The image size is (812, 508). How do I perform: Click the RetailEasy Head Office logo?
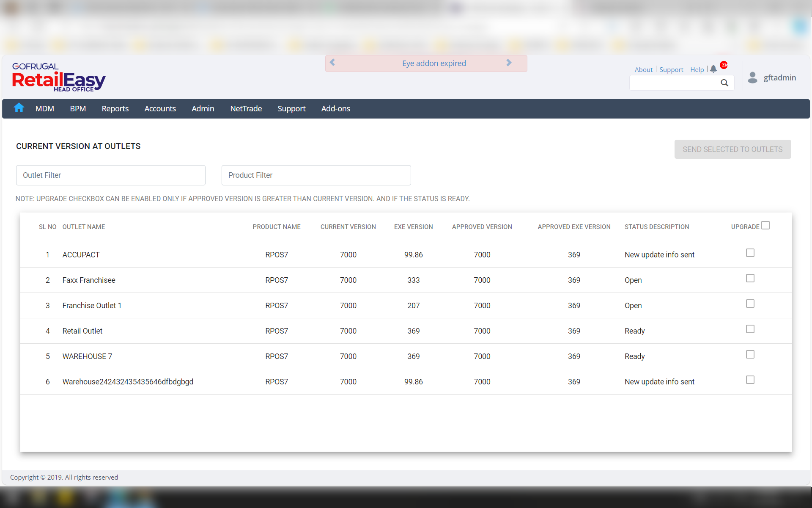(x=58, y=77)
